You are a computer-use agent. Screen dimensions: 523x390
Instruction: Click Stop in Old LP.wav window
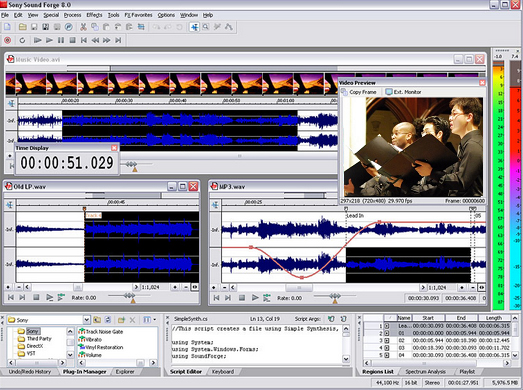click(36, 297)
